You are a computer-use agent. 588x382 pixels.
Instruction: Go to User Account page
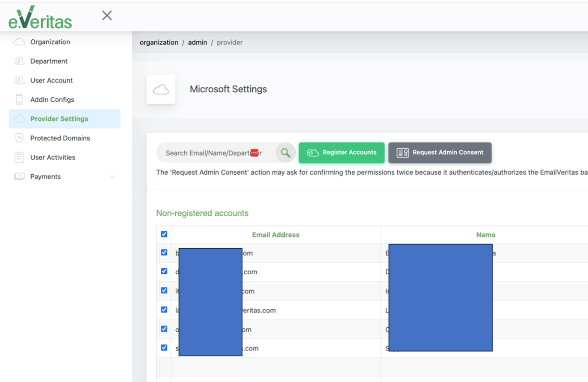click(x=51, y=80)
